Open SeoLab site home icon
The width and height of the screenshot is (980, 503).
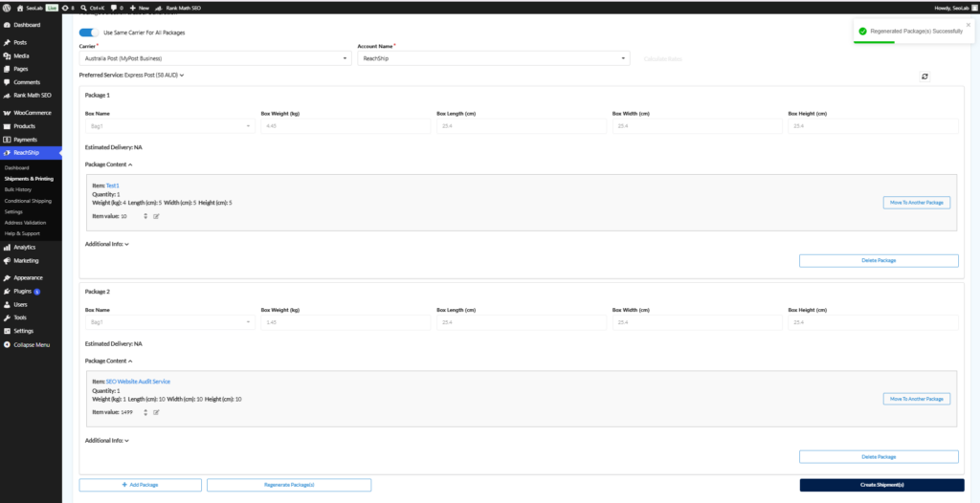tap(20, 8)
